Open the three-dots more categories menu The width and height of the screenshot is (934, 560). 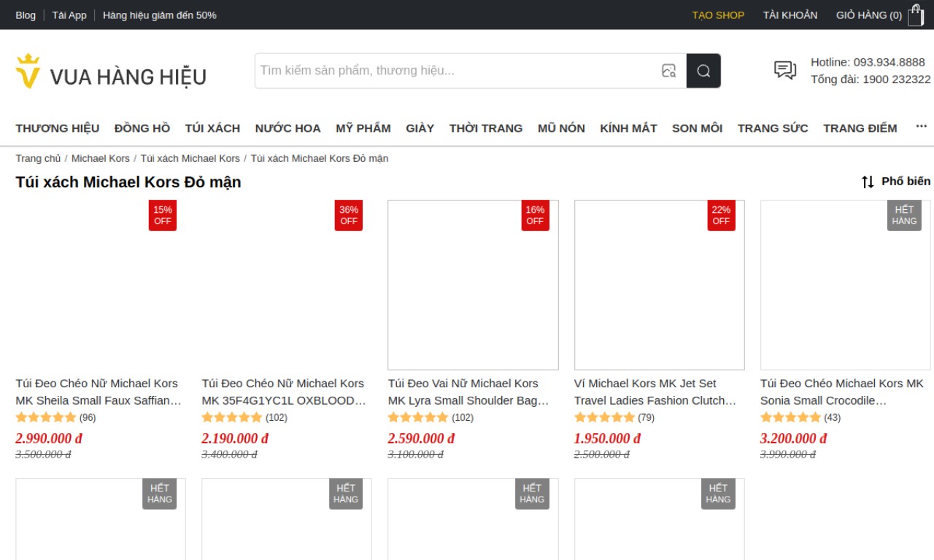[922, 127]
